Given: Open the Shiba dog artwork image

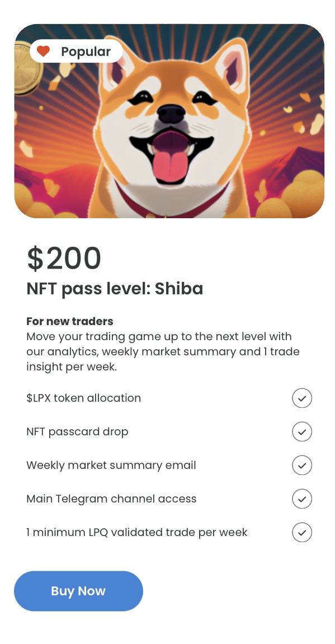Looking at the screenshot, I should click(x=169, y=121).
